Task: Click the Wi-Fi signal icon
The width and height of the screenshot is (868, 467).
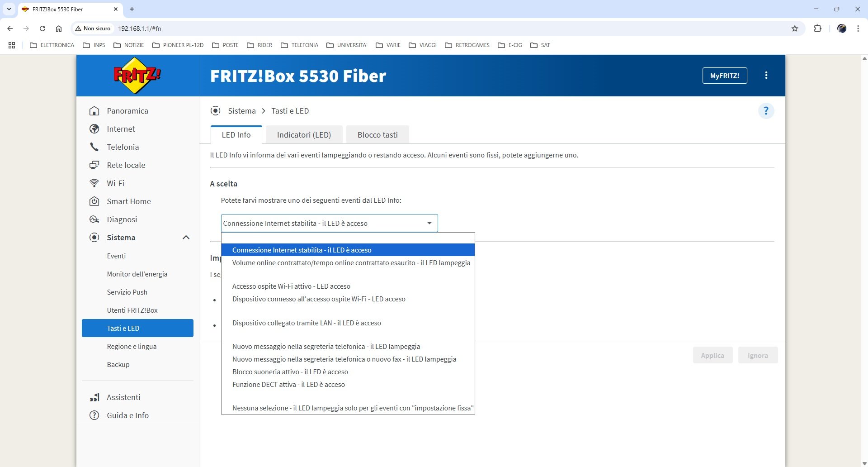Action: [x=94, y=183]
